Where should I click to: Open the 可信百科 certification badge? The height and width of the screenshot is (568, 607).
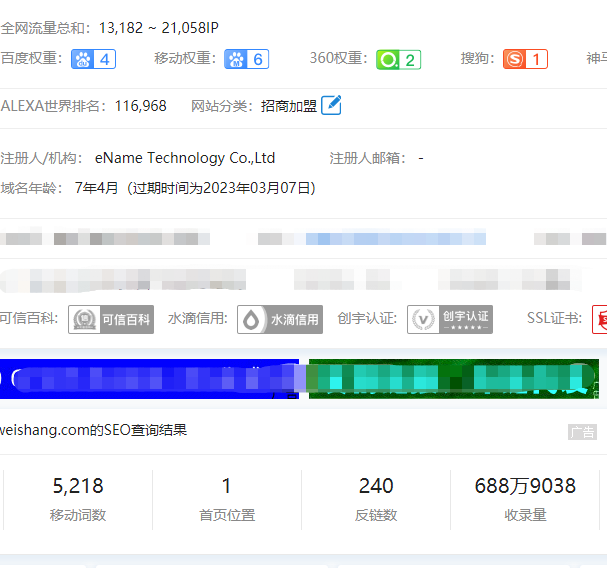pos(111,319)
